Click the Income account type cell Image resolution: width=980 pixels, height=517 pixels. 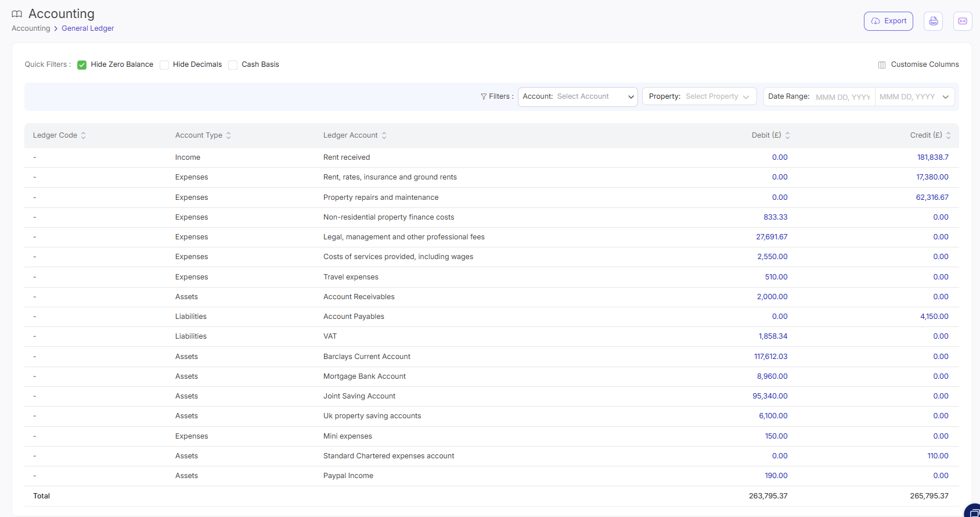pyautogui.click(x=188, y=157)
